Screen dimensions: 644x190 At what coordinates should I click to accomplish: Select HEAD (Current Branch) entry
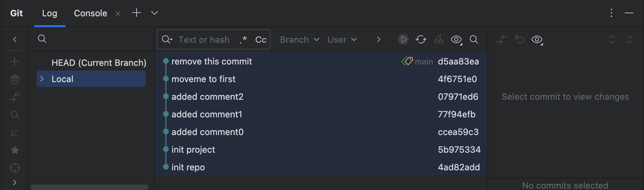coord(99,63)
